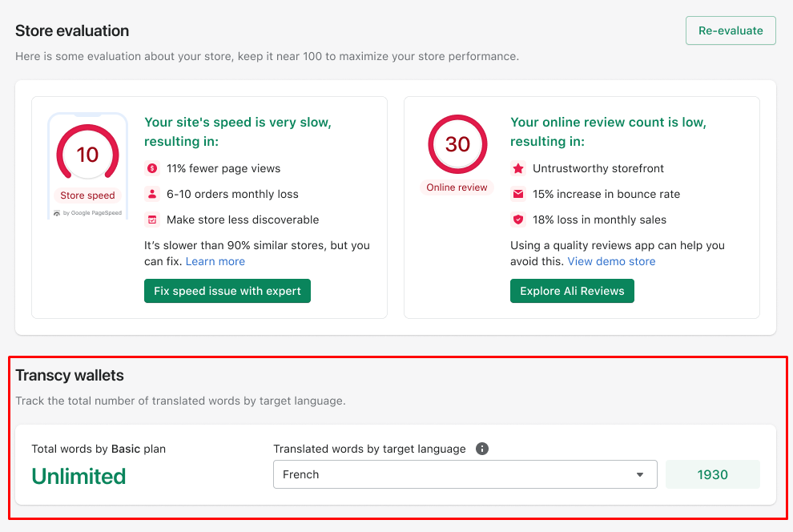Click '6-10 orders monthly loss' text
Screen dimensions: 793x532
232,194
